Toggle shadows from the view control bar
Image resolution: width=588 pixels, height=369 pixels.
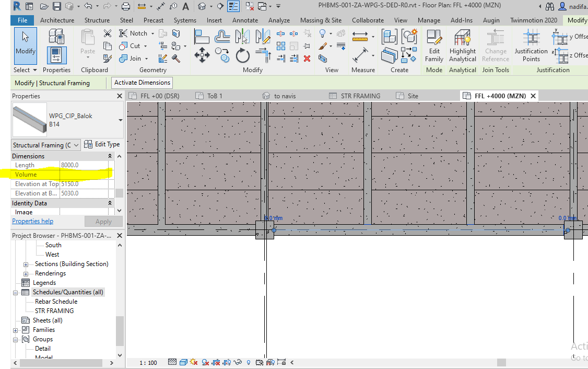pos(205,362)
